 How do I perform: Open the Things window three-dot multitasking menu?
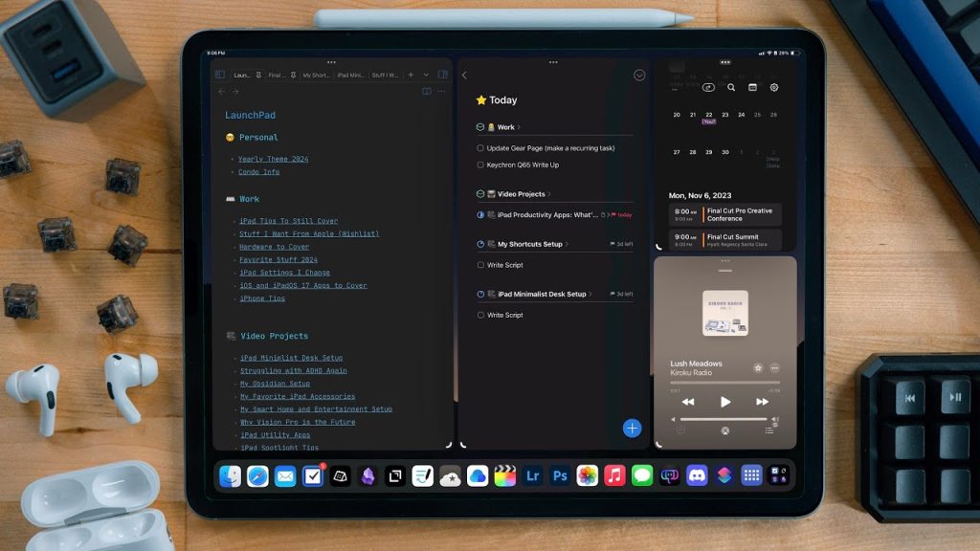553,62
